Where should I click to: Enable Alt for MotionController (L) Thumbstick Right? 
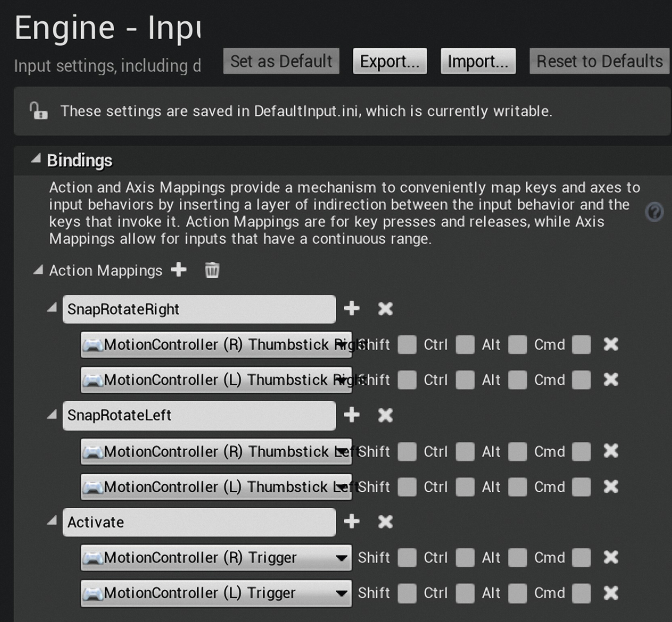[517, 380]
